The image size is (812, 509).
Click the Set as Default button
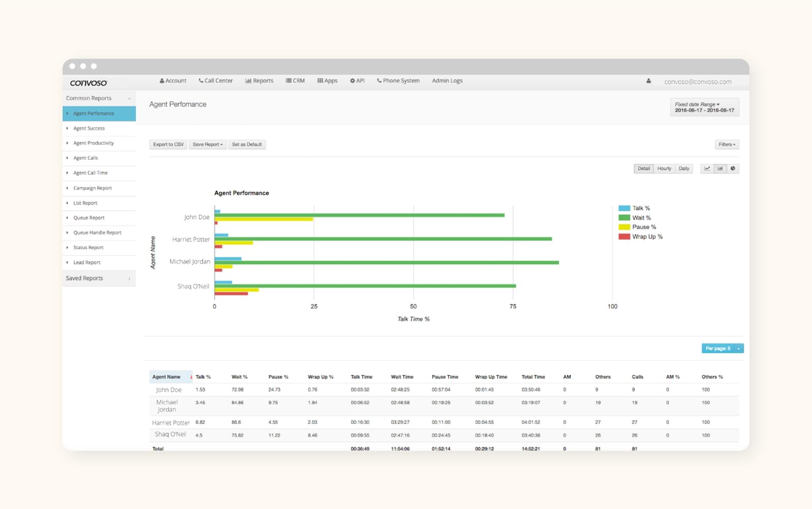247,145
